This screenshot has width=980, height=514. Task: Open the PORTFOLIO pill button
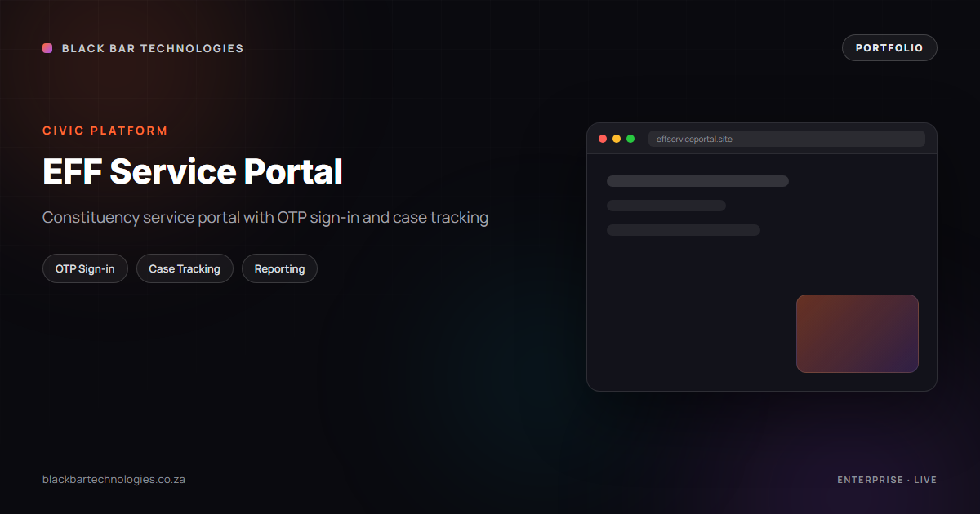889,48
